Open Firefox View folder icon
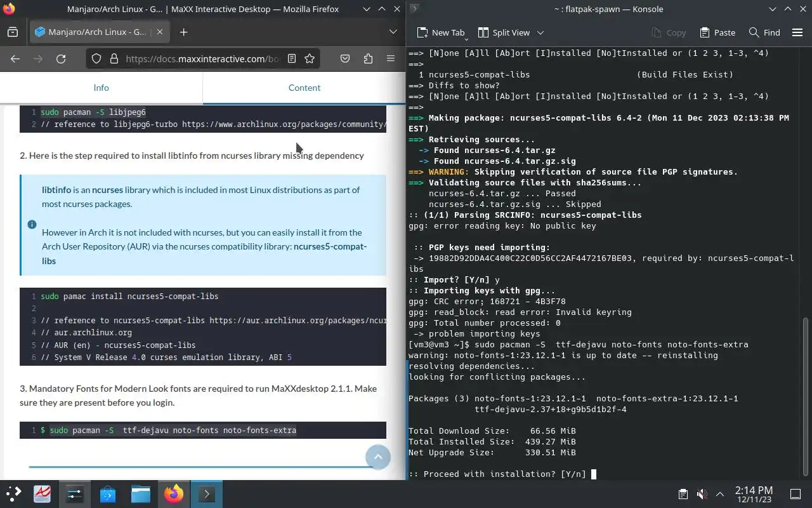Image resolution: width=812 pixels, height=508 pixels. click(x=13, y=32)
